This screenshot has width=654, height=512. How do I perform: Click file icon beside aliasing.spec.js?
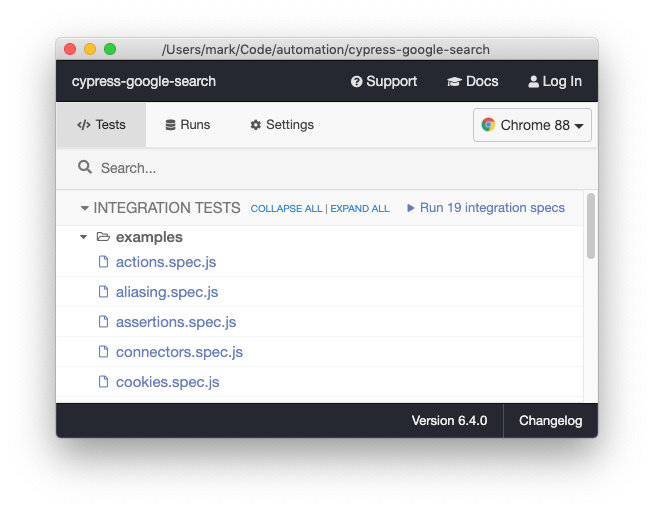pyautogui.click(x=103, y=292)
